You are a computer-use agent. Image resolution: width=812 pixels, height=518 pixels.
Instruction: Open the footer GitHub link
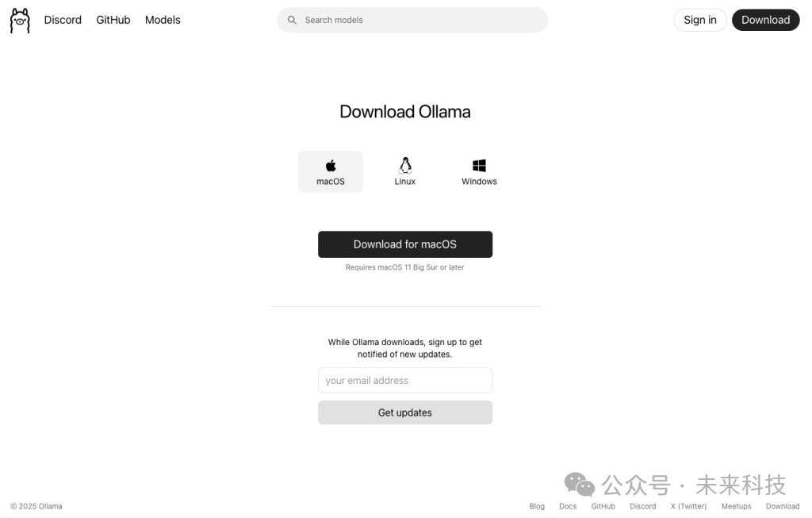[603, 507]
